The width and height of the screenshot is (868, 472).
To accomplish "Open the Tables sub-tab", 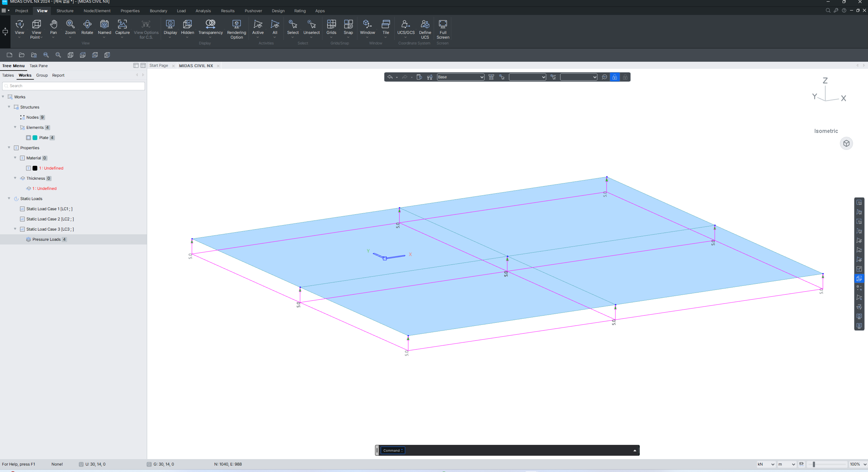I will pyautogui.click(x=8, y=75).
